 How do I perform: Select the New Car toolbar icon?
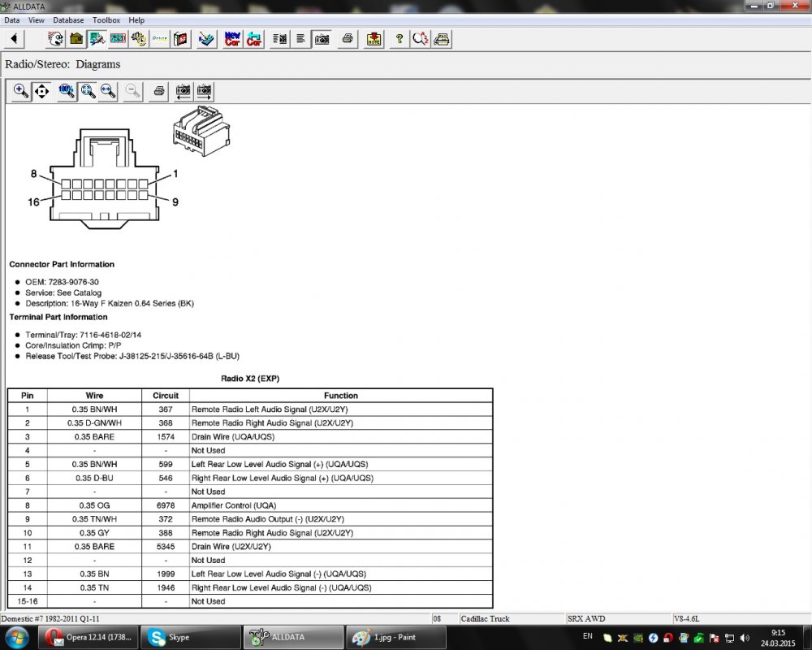[232, 39]
